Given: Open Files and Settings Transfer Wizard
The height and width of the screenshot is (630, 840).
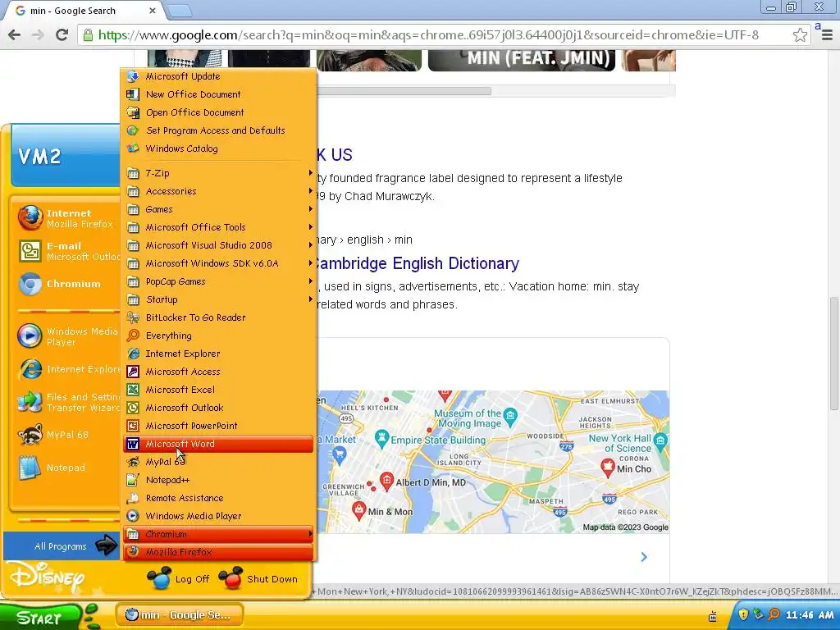Looking at the screenshot, I should pos(67,402).
